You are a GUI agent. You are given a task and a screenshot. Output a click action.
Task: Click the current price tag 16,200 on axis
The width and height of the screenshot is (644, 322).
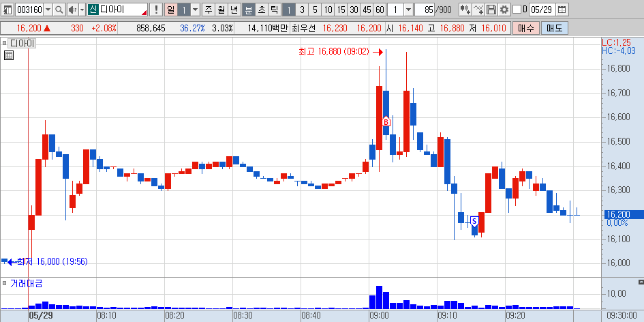click(x=622, y=214)
